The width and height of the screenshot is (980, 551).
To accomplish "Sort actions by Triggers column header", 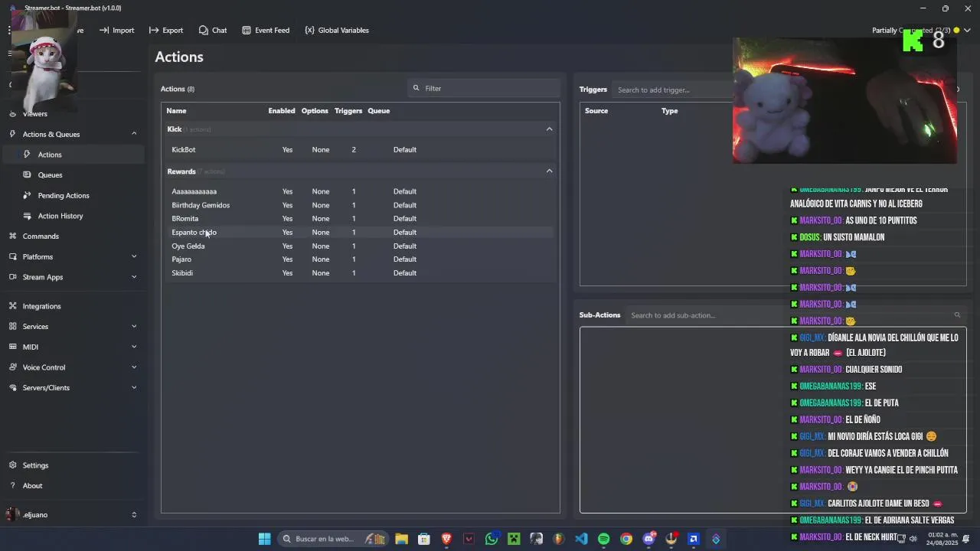I will [348, 111].
